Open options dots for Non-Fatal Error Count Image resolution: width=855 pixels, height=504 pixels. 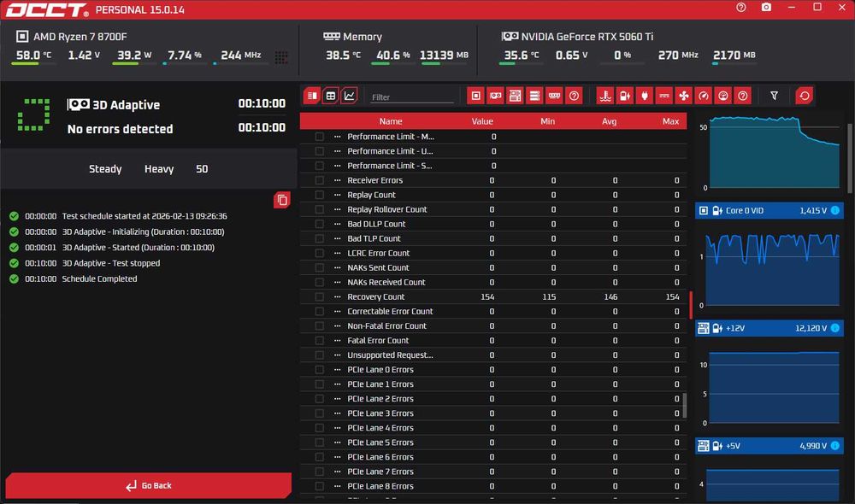coord(337,325)
